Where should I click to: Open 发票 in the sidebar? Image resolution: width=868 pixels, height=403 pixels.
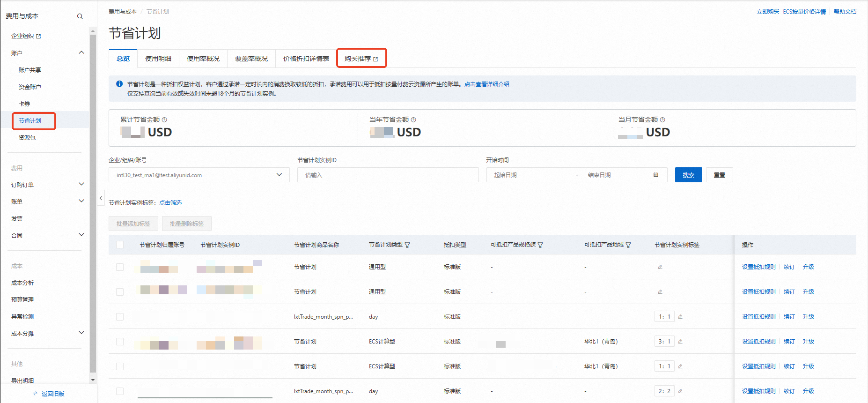pyautogui.click(x=17, y=219)
